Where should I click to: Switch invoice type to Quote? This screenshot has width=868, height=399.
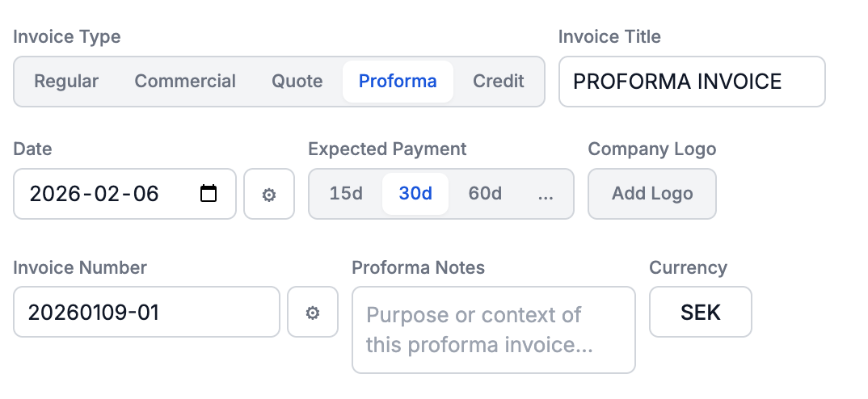(x=297, y=82)
